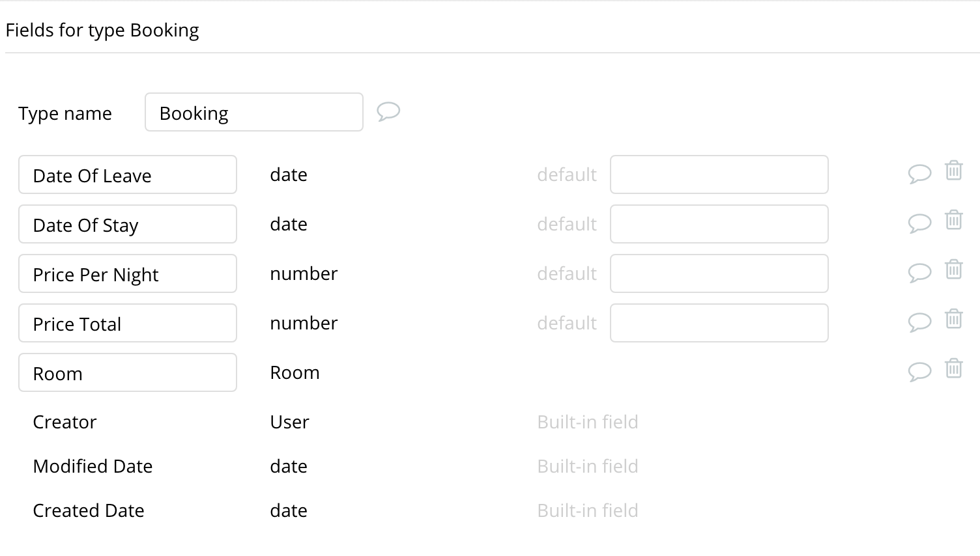Delete the Date Of Leave field
Image resolution: width=980 pixels, height=556 pixels.
pos(954,171)
